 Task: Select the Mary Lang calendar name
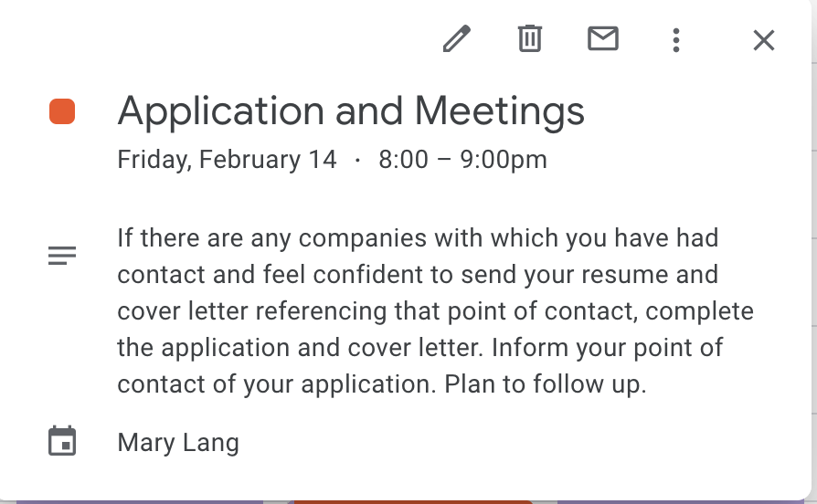[x=178, y=443]
